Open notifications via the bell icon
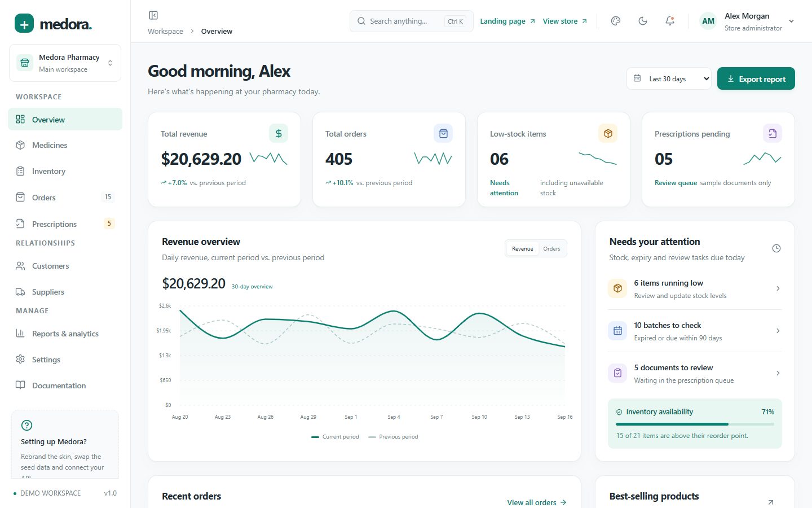This screenshot has width=812, height=508. coord(670,21)
